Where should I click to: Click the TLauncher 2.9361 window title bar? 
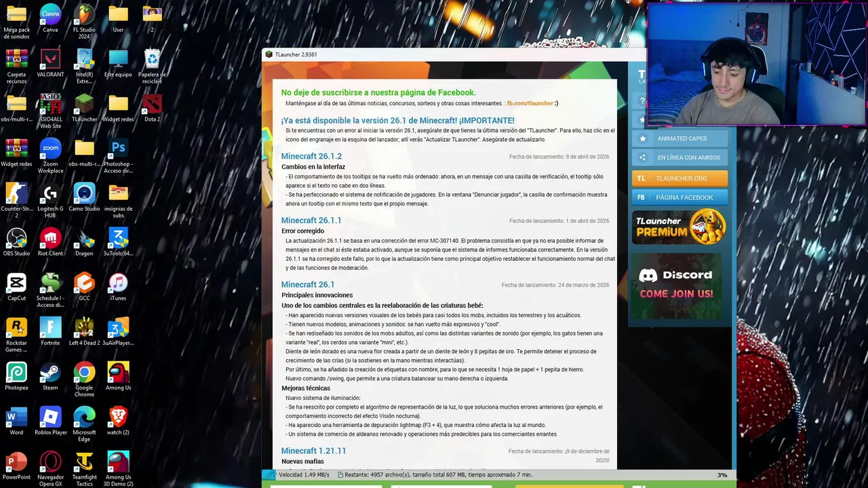pos(454,54)
